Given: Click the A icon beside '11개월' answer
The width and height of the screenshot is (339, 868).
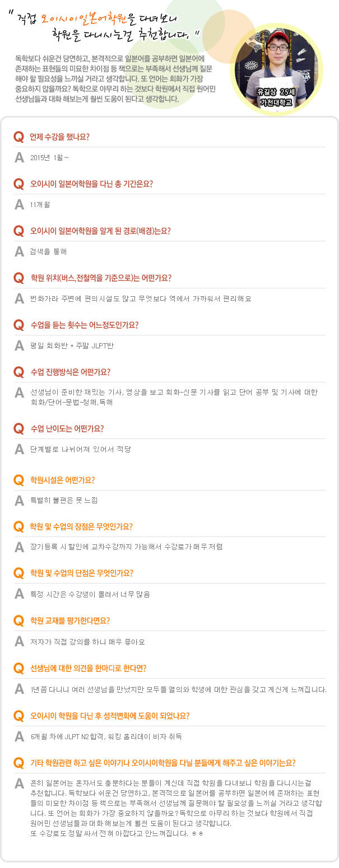Looking at the screenshot, I should (x=19, y=204).
